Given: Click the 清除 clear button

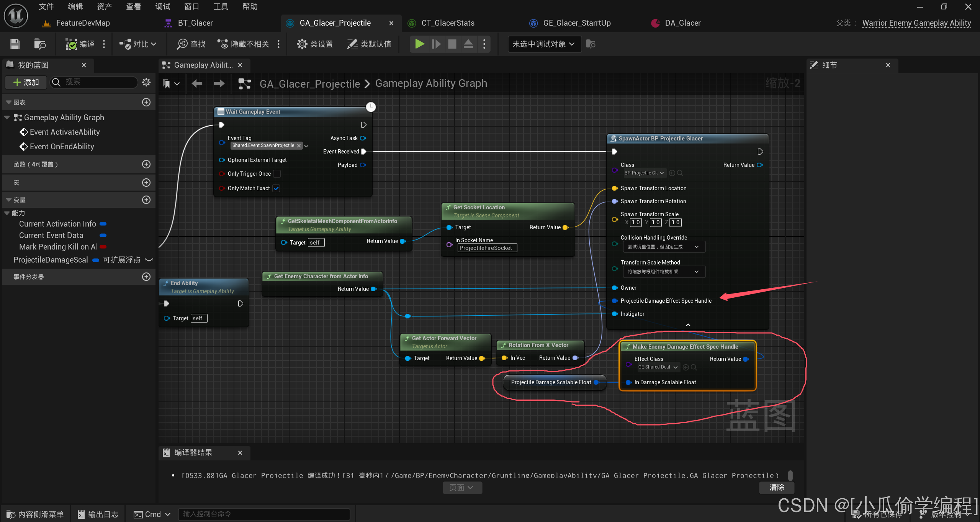Looking at the screenshot, I should click(x=777, y=487).
